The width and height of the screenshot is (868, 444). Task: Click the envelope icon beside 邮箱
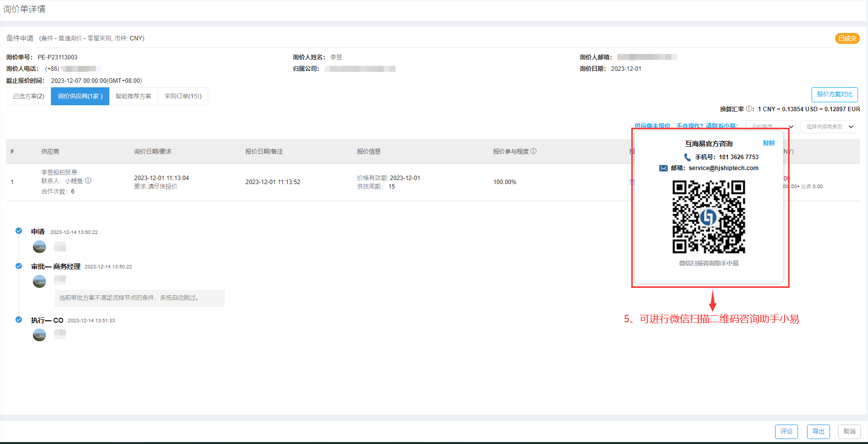(663, 168)
